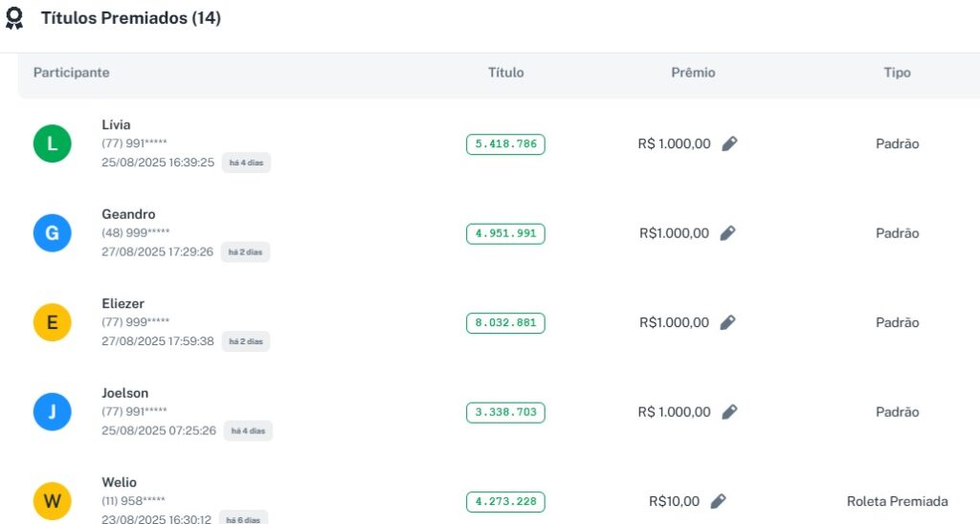Screen dimensions: 980x524
Task: Open prize editor pencil for Joelson
Action: click(729, 412)
